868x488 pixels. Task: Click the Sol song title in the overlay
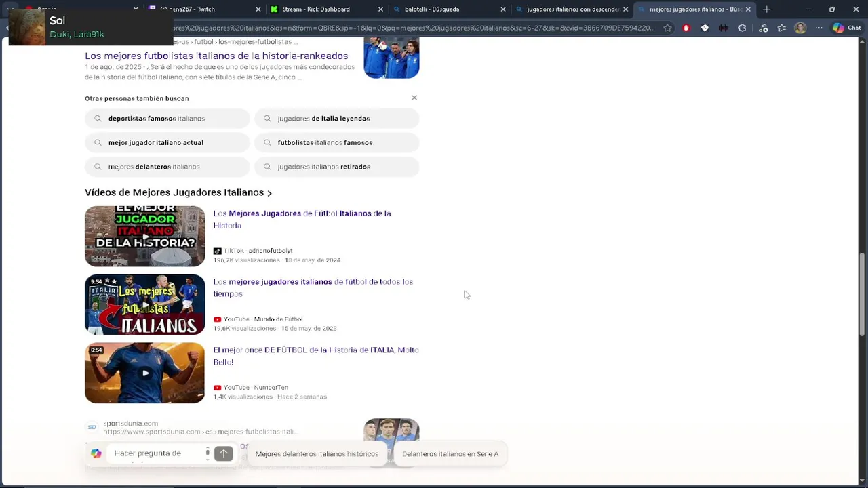point(57,20)
